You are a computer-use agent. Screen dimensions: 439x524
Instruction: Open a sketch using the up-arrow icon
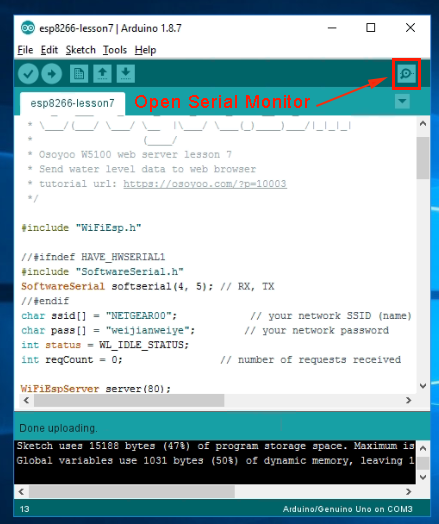[102, 74]
